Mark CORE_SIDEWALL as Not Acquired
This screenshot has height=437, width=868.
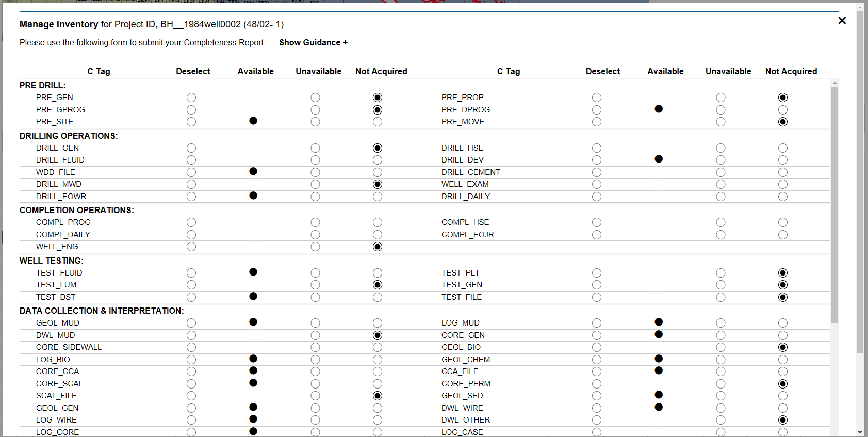(x=378, y=347)
